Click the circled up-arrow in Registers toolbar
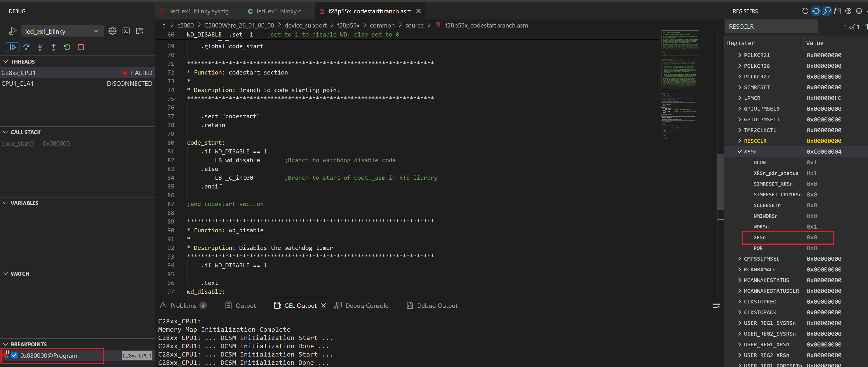868x367 pixels. point(849,11)
